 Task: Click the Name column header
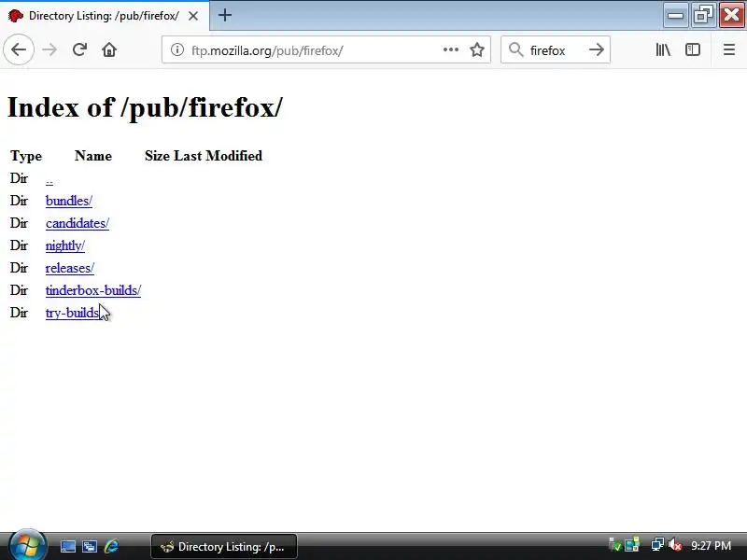(x=92, y=156)
